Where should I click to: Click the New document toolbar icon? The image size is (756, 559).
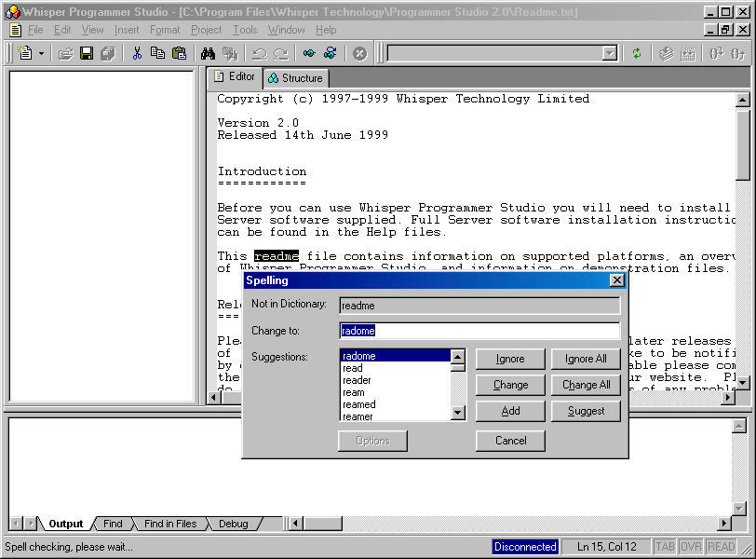point(24,53)
